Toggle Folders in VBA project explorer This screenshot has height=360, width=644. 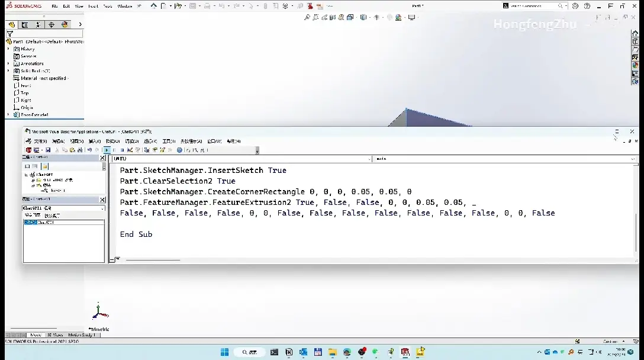(45, 166)
